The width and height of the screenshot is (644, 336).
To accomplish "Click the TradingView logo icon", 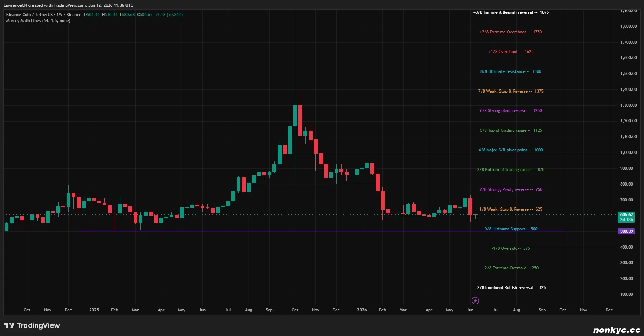I will [x=10, y=325].
